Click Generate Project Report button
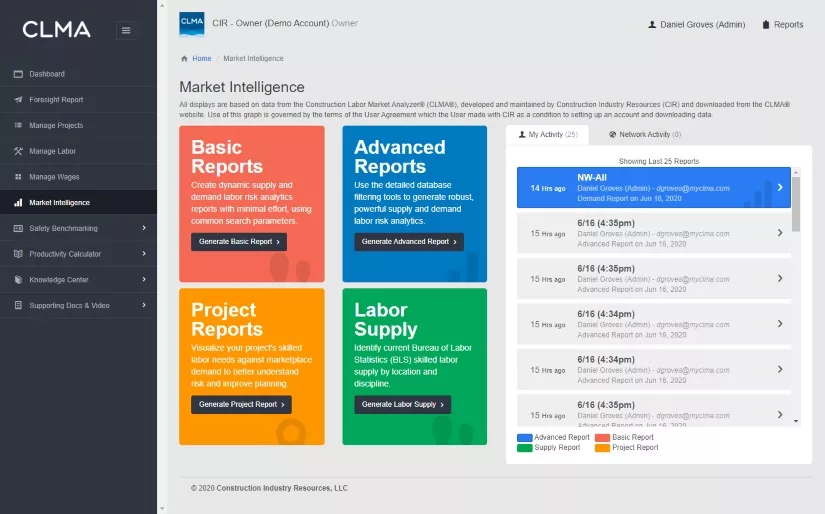 tap(241, 405)
